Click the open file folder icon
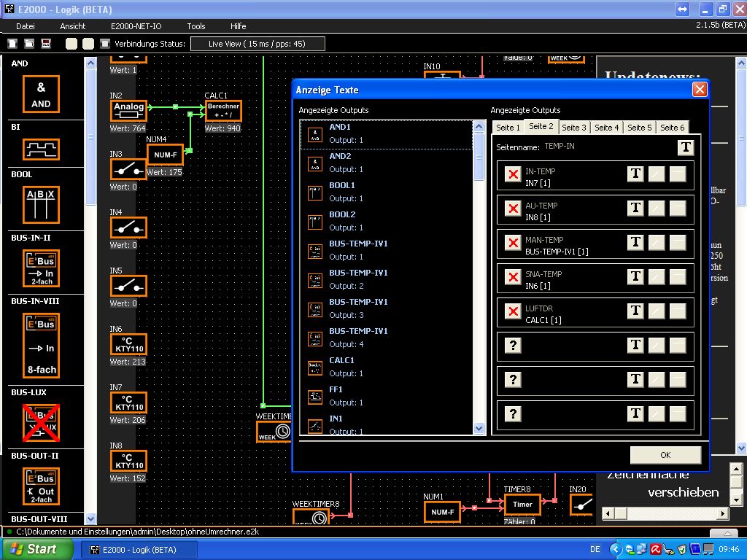 coord(29,44)
